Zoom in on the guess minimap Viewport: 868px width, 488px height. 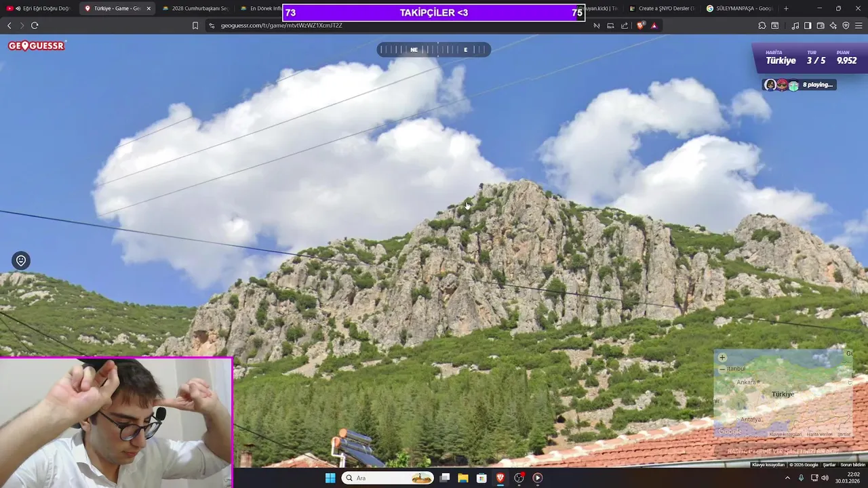pos(722,357)
